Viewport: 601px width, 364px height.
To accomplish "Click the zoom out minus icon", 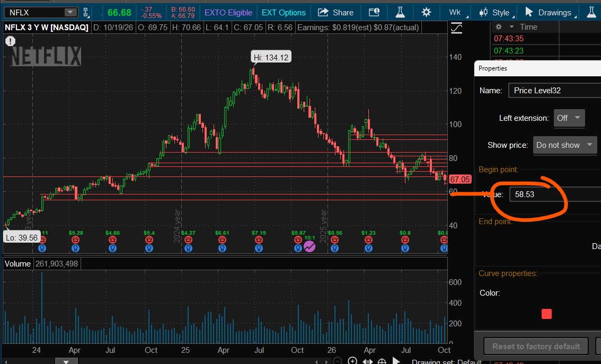I will point(337,361).
